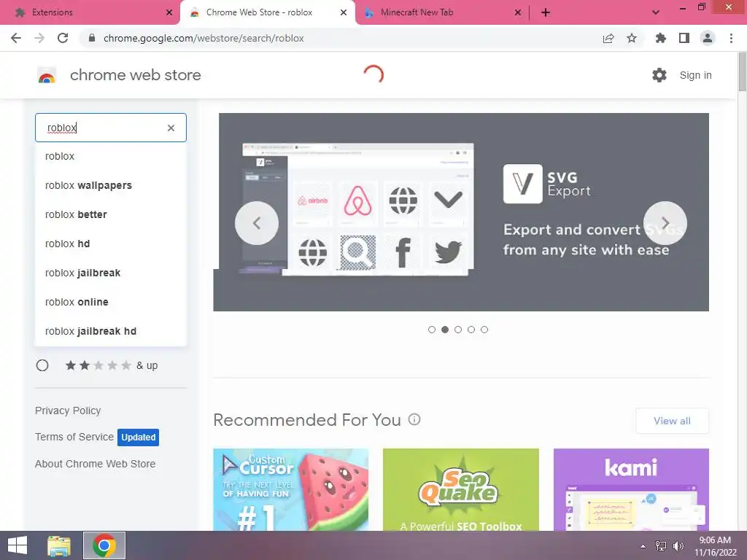Screen dimensions: 747x560
Task: Choose 'roblox online' suggestion
Action: tap(111, 302)
